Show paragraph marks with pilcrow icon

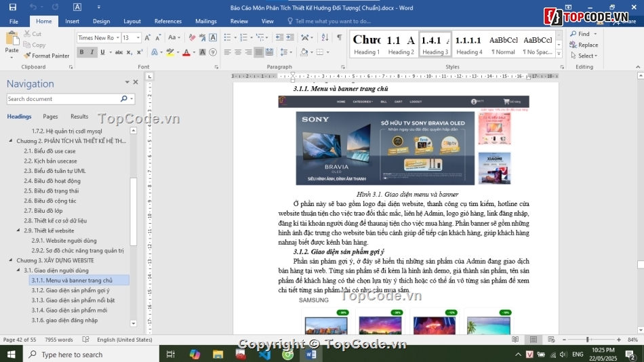coord(339,37)
